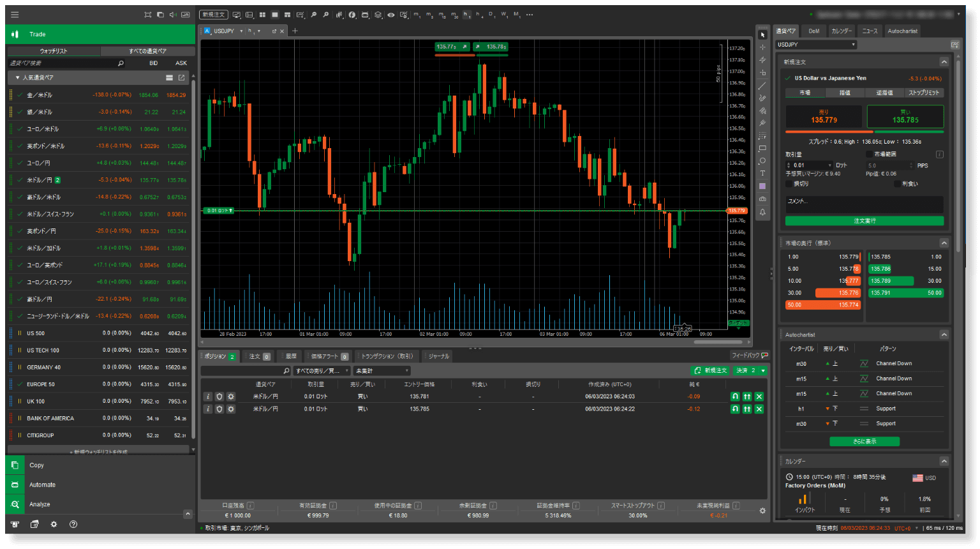980x549 pixels.
Task: Open the ジャーナル journal tab
Action: click(438, 356)
